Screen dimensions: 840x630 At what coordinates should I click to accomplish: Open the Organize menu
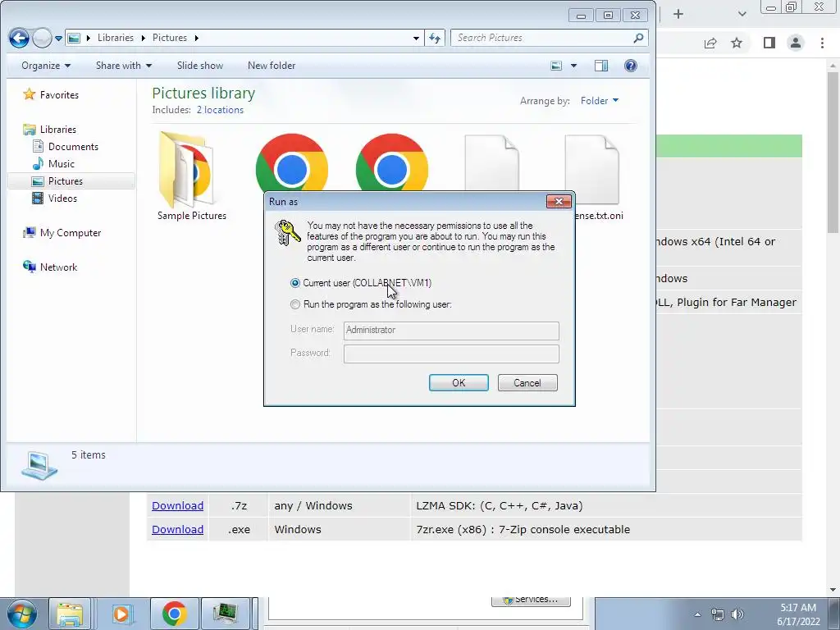click(x=46, y=66)
